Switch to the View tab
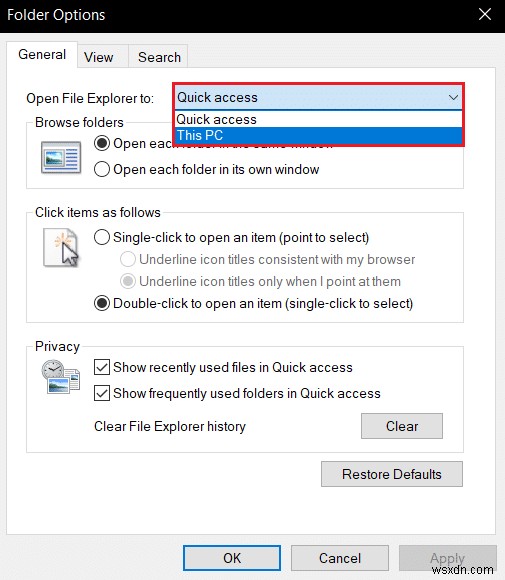Screen dimensions: 505x580 [x=98, y=57]
